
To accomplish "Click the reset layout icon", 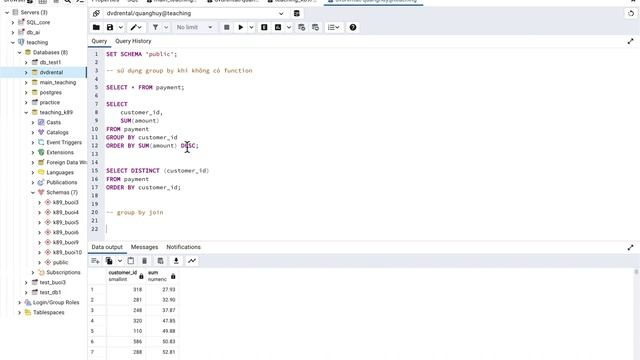I will pyautogui.click(x=631, y=13).
